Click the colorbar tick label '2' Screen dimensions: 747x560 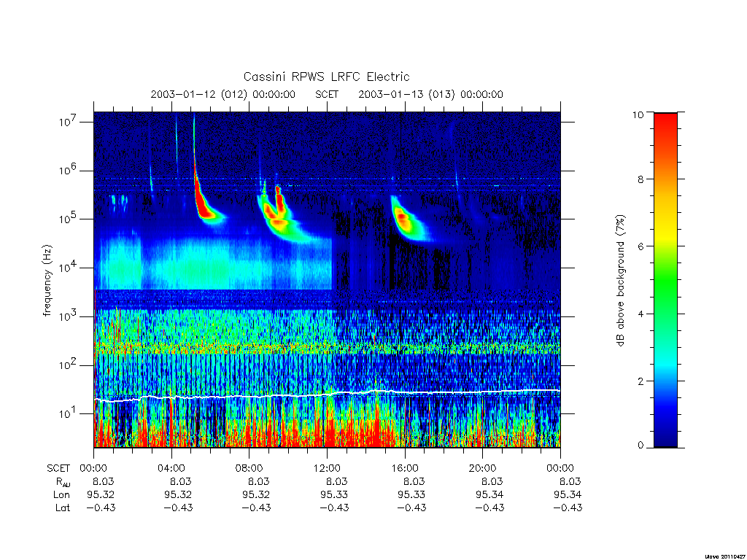(x=640, y=381)
